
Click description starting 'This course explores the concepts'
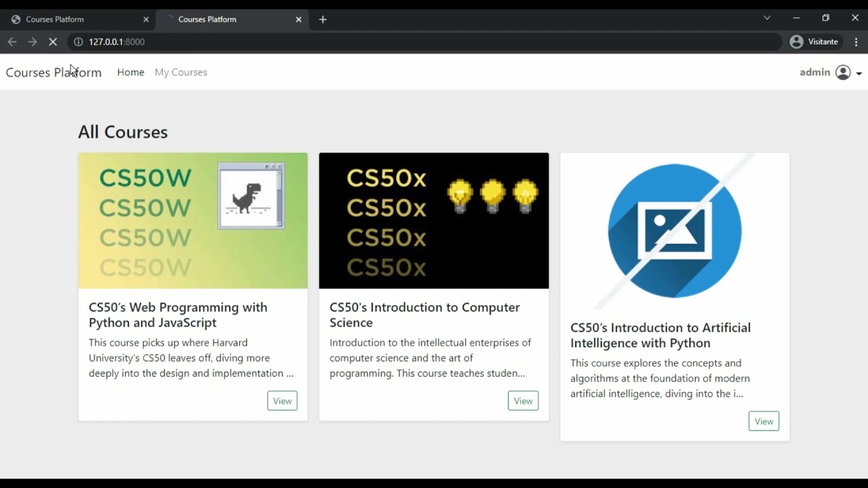(660, 378)
